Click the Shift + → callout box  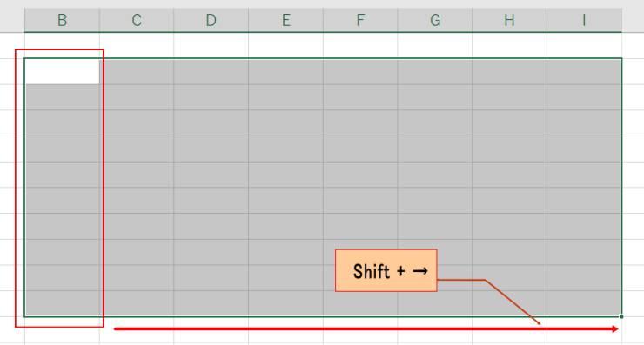(x=386, y=270)
